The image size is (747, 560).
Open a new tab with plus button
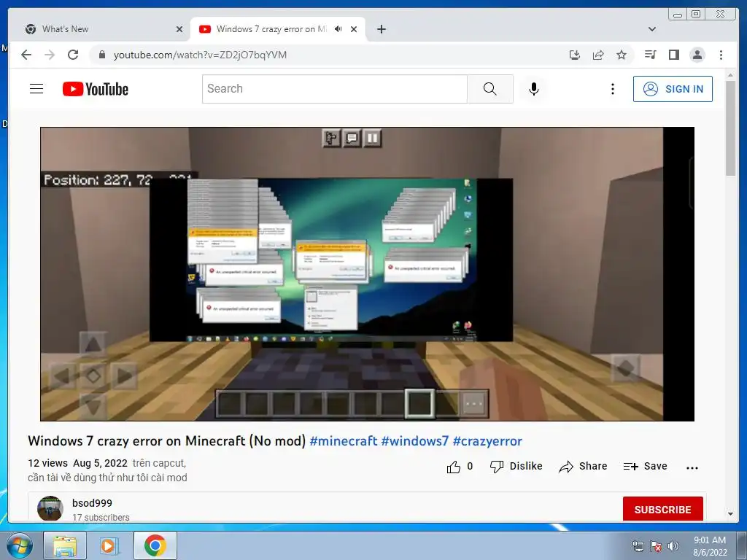click(381, 29)
